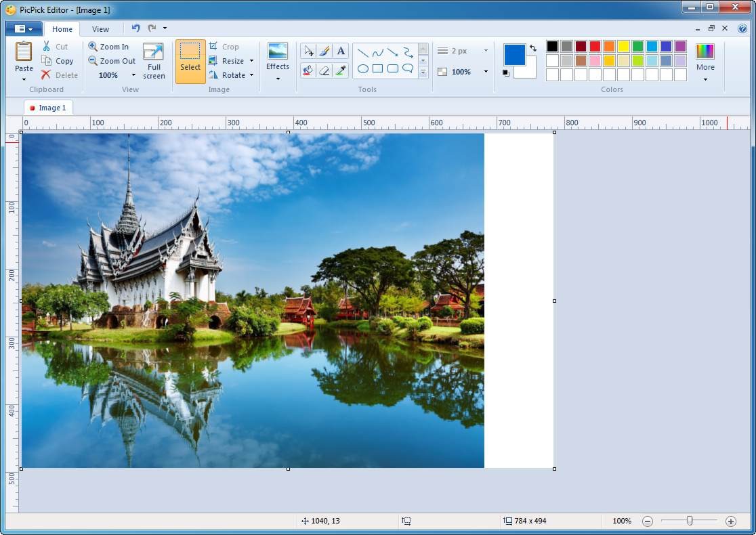Click the Full screen button
Viewport: 756px width, 535px height.
(x=154, y=60)
